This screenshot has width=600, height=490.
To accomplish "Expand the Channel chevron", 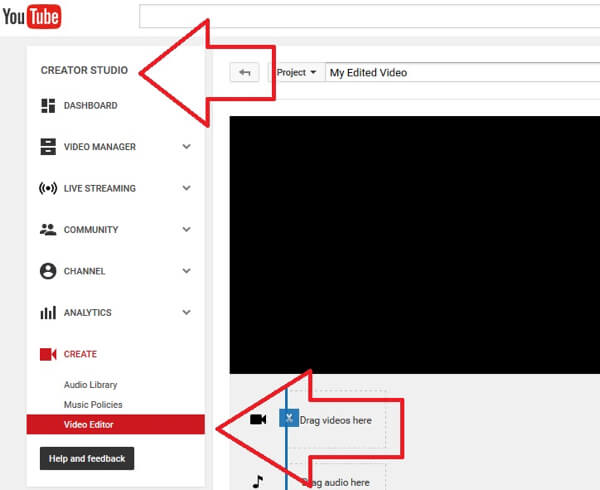I will tap(186, 271).
